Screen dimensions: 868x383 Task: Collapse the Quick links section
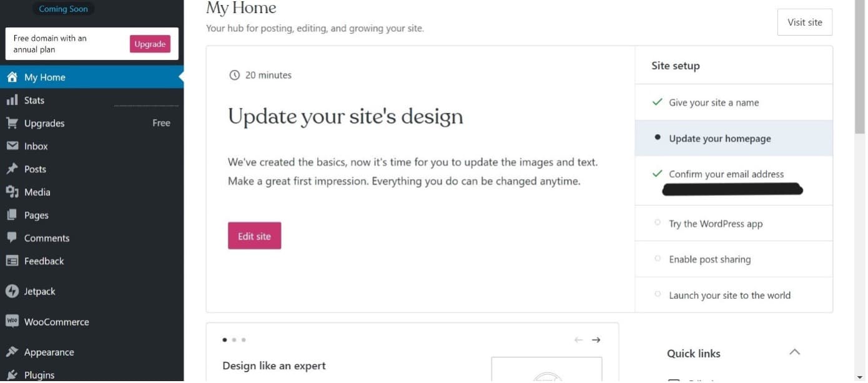tap(794, 352)
